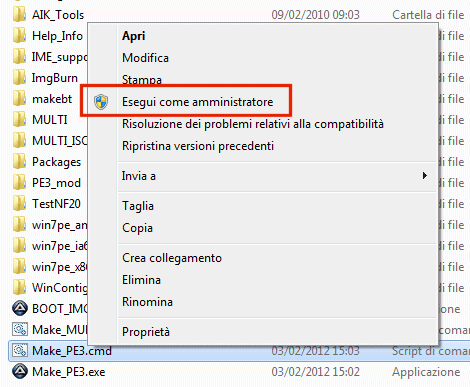Click the UAC shield icon beside Esegui come amministratore

(101, 102)
